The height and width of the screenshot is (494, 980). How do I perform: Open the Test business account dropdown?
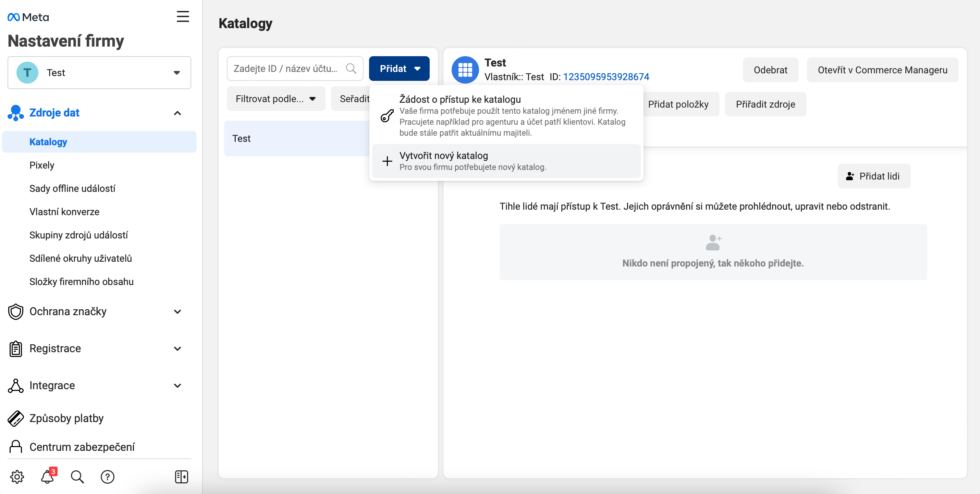pyautogui.click(x=99, y=73)
